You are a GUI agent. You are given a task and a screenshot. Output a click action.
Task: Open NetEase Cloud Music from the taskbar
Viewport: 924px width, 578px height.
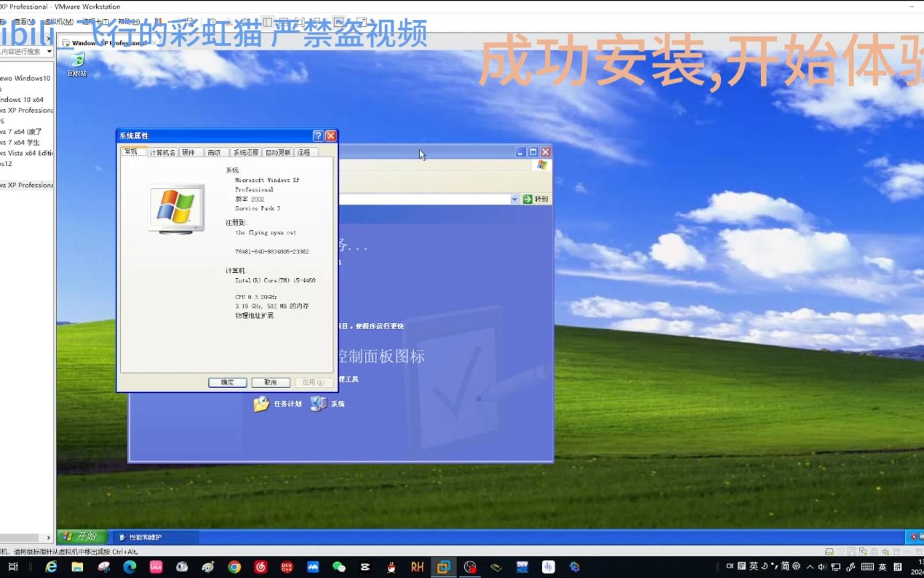260,567
